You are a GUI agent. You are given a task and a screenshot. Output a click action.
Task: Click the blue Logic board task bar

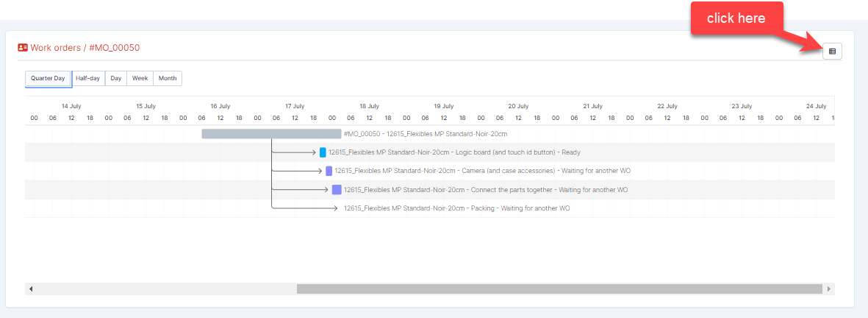[323, 152]
